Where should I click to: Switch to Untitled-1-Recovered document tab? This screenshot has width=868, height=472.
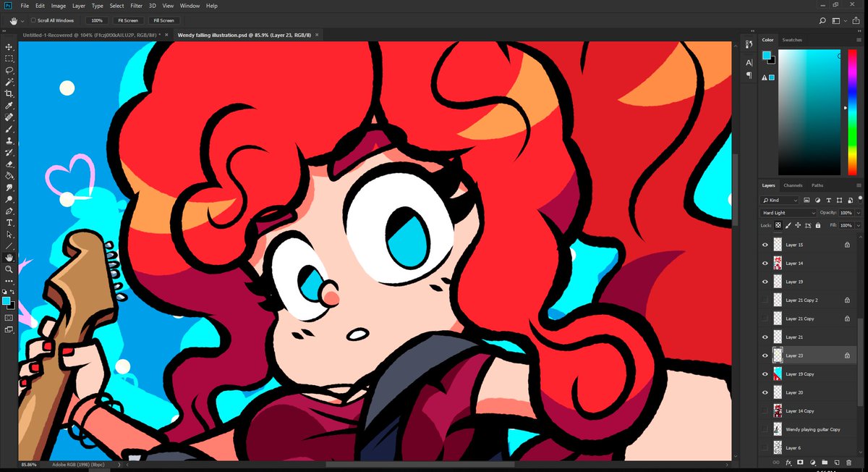click(91, 34)
